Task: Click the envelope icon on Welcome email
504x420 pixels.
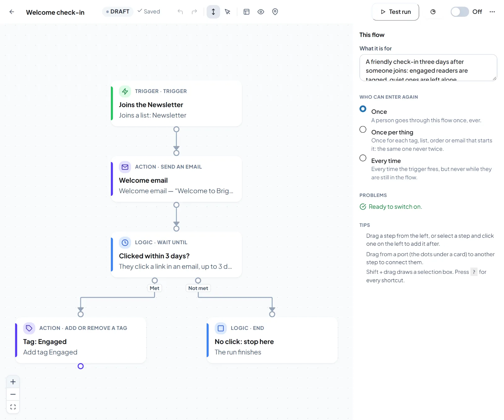Action: pyautogui.click(x=125, y=167)
